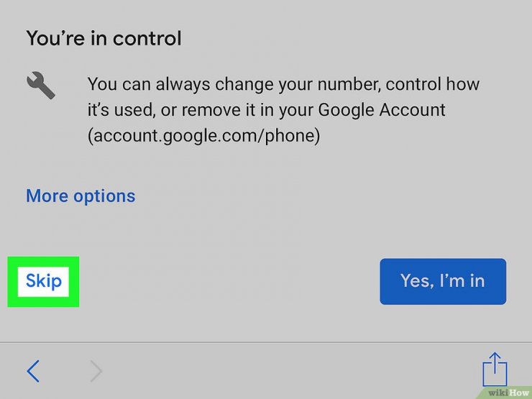The image size is (532, 399).
Task: Click the grayed-out forward chevron arrow
Action: coord(96,371)
